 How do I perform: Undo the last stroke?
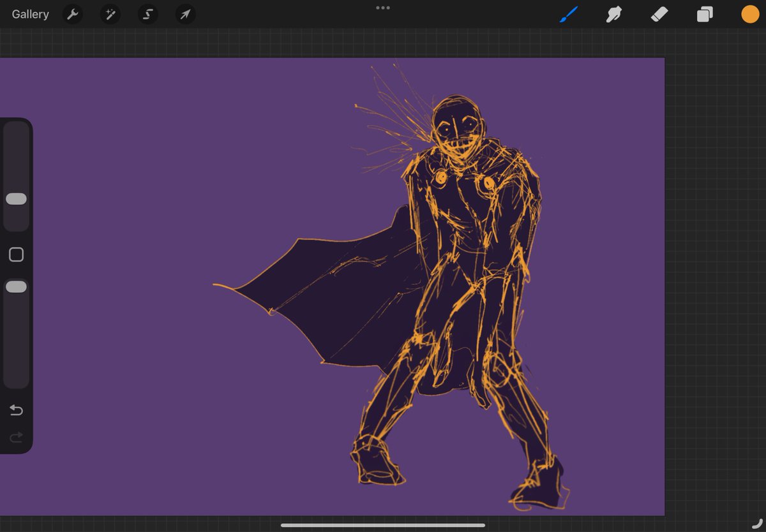(16, 410)
